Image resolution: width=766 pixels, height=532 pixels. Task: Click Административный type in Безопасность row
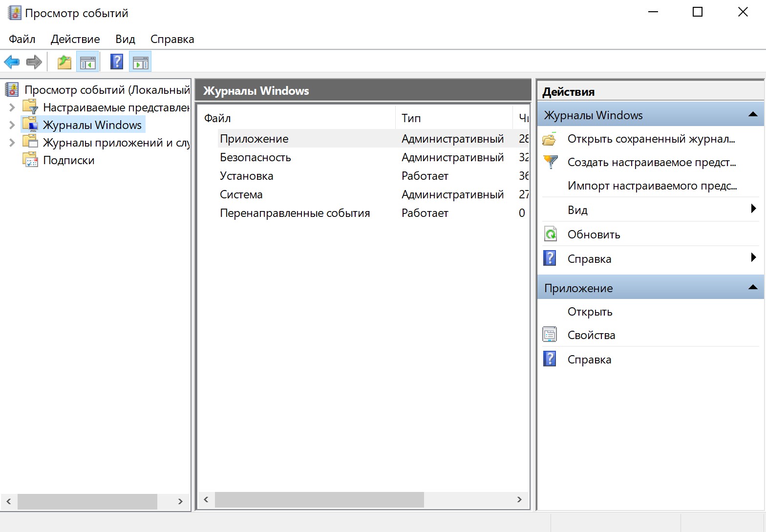point(452,157)
